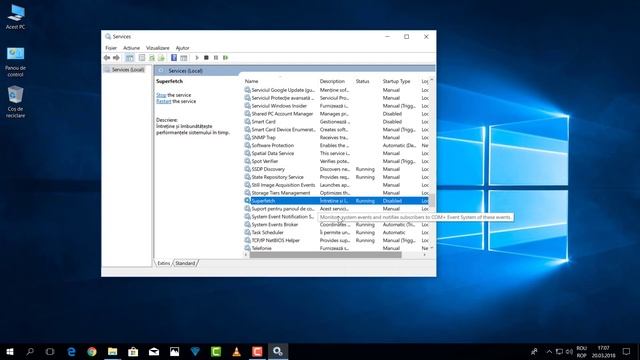Click the Back arrow in Services toolbar
This screenshot has width=640, height=360.
[x=107, y=58]
